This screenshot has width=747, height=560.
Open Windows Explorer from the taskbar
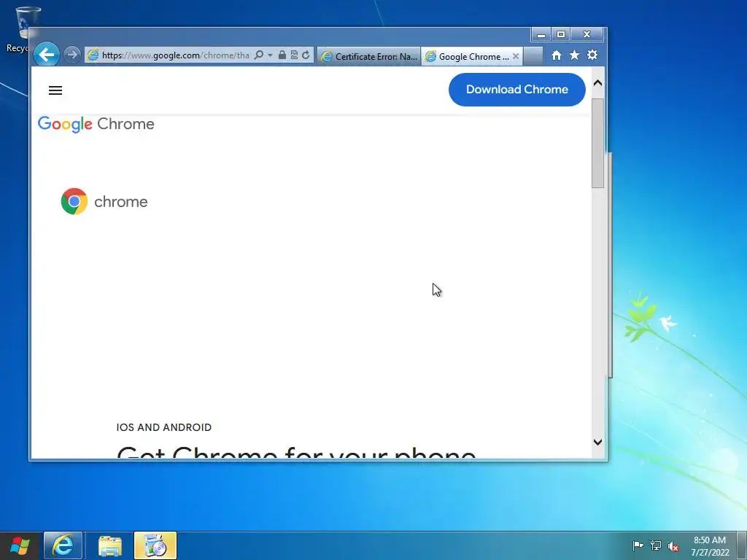point(110,545)
